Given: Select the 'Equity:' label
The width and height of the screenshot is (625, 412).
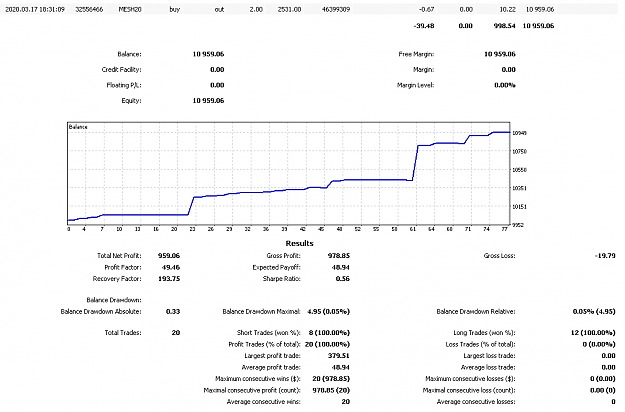Looking at the screenshot, I should 132,101.
